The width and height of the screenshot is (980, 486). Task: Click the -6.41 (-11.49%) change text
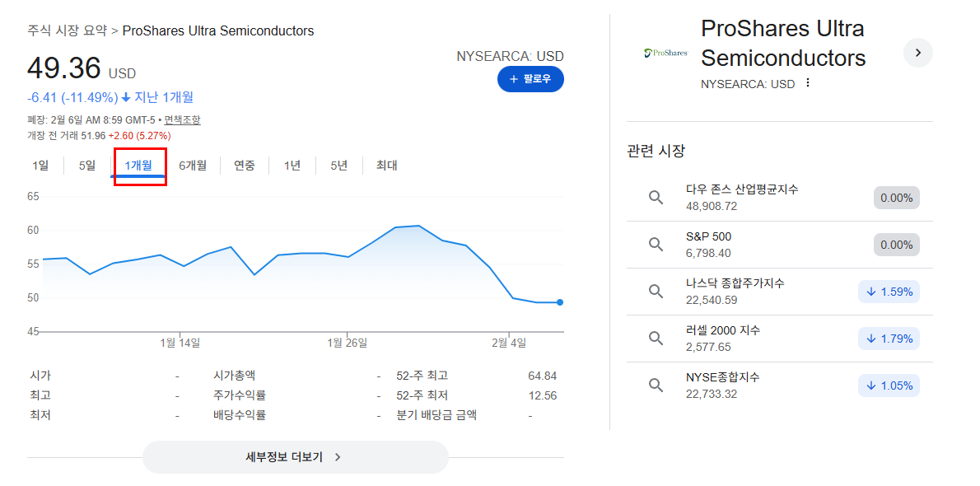pos(72,97)
